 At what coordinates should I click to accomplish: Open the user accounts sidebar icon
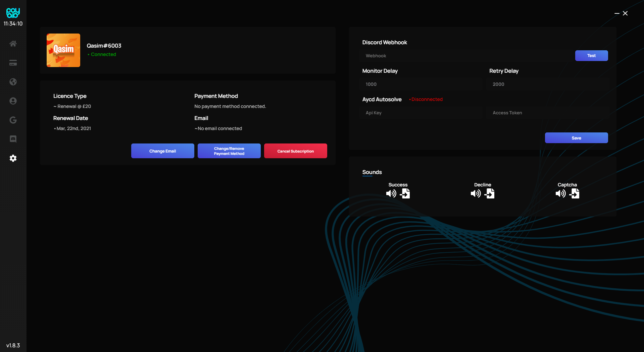pos(13,101)
